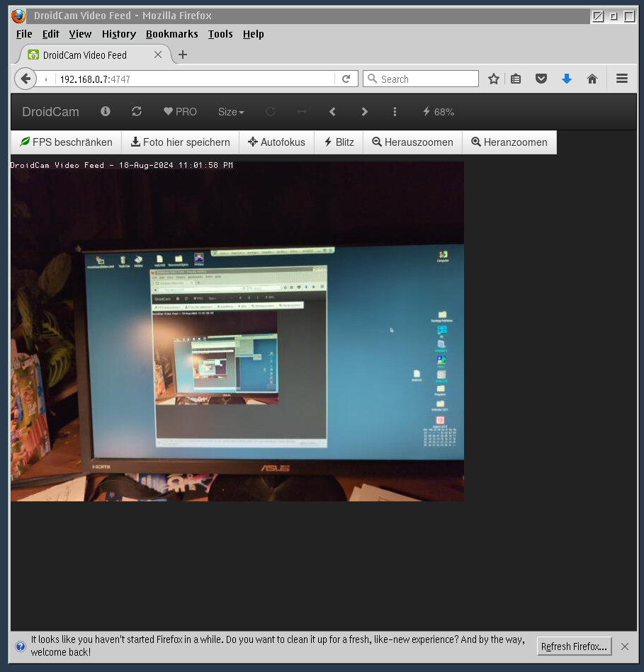Open the File menu

point(24,34)
